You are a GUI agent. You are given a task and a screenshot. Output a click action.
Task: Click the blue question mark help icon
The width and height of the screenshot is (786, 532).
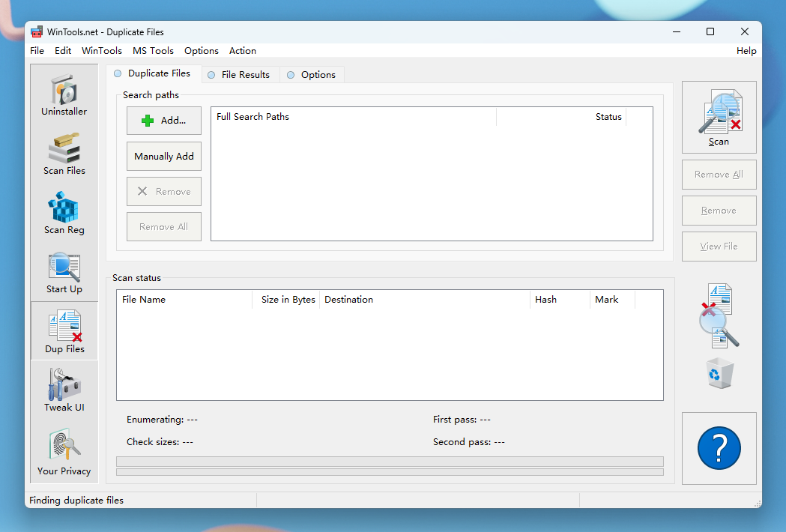(719, 448)
